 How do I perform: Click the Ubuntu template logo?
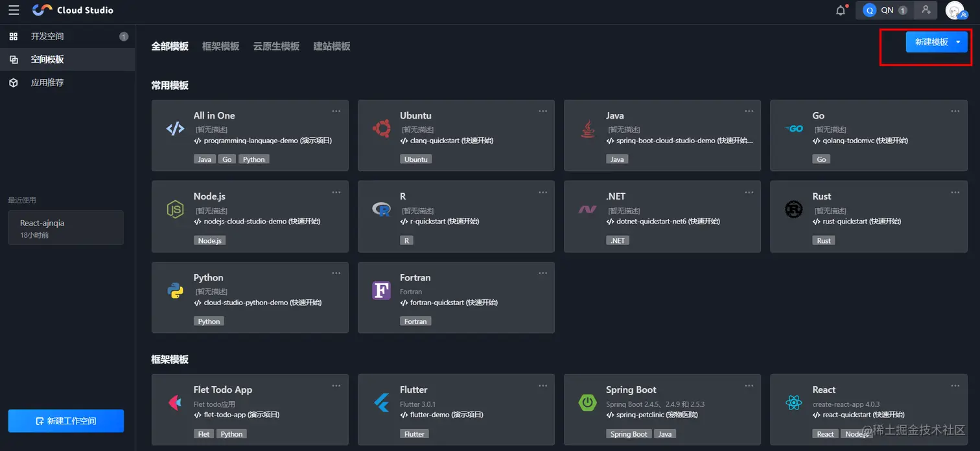point(382,128)
